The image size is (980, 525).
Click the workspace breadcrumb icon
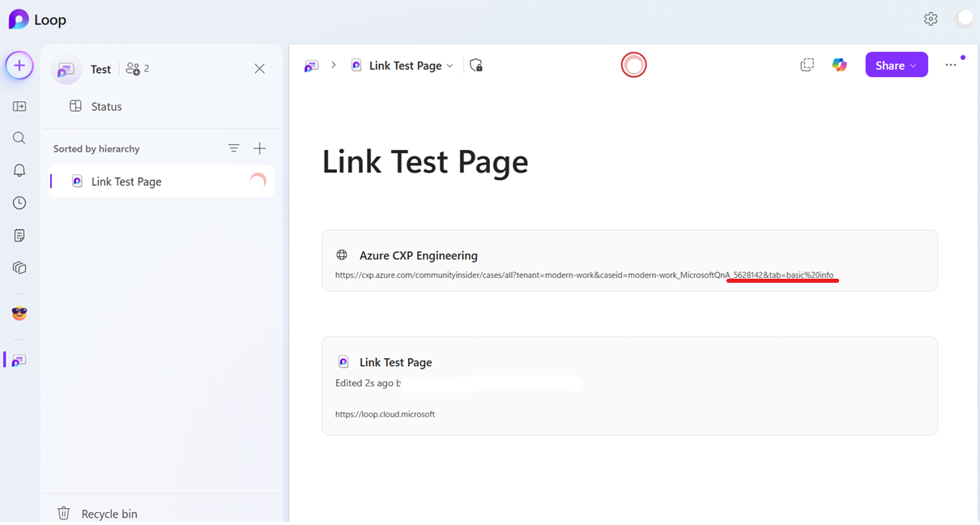(312, 66)
